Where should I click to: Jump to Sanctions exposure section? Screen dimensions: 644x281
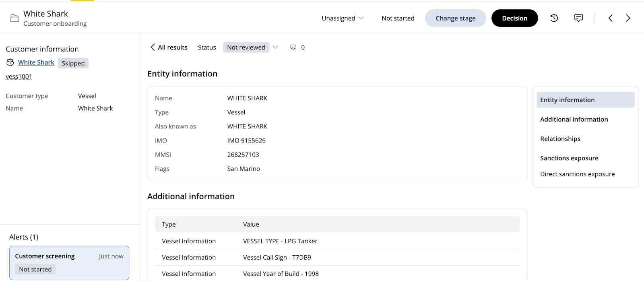(x=569, y=158)
